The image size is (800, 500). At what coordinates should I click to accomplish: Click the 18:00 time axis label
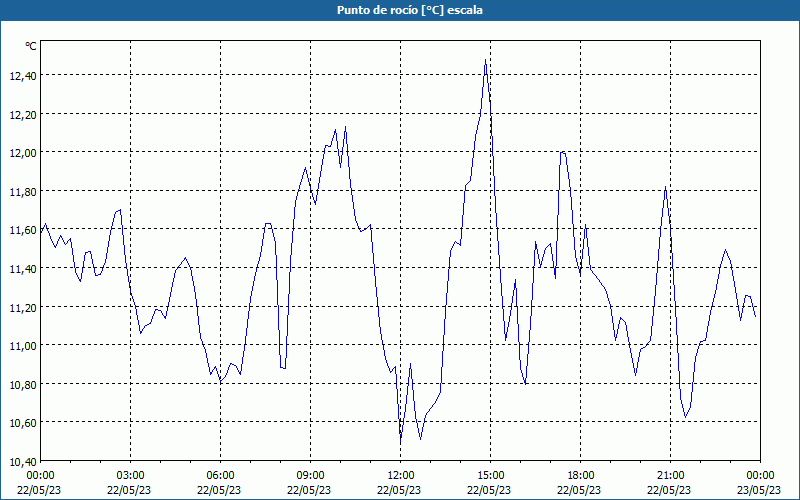pos(580,476)
